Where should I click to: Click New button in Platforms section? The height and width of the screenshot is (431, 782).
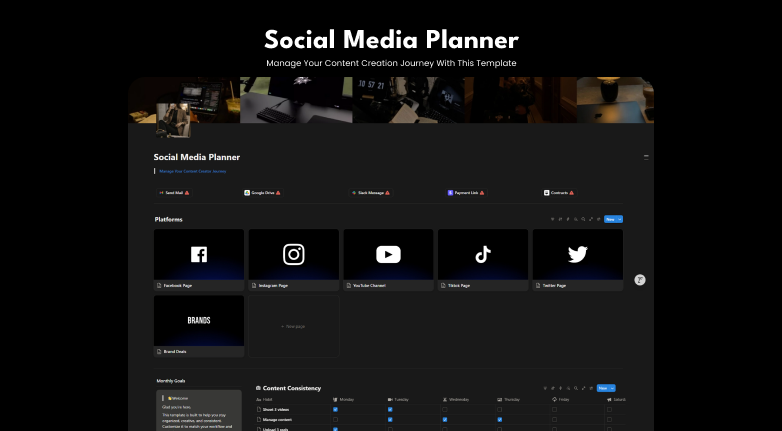pos(610,219)
